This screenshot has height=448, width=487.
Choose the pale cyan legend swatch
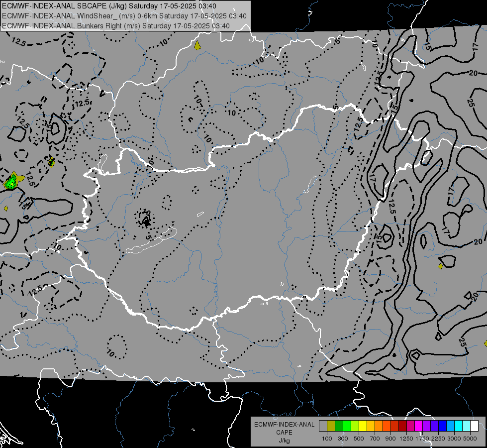[x=467, y=426]
